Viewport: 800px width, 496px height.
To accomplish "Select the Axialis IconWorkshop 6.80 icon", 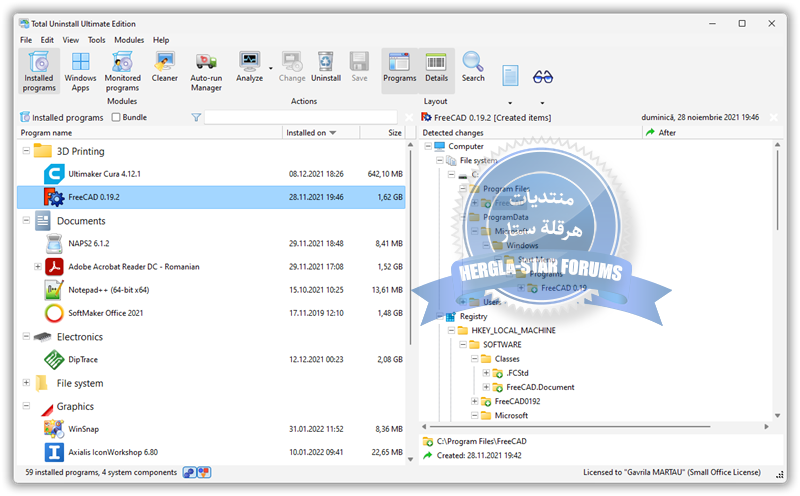I will pyautogui.click(x=54, y=452).
